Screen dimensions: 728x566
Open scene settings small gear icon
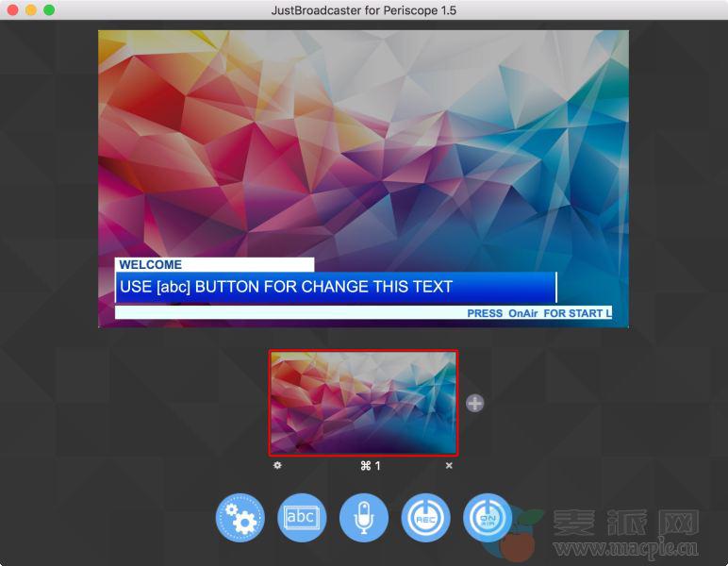(x=277, y=465)
